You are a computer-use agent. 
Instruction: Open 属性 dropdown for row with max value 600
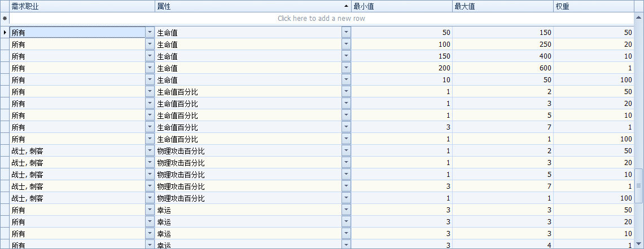click(346, 68)
